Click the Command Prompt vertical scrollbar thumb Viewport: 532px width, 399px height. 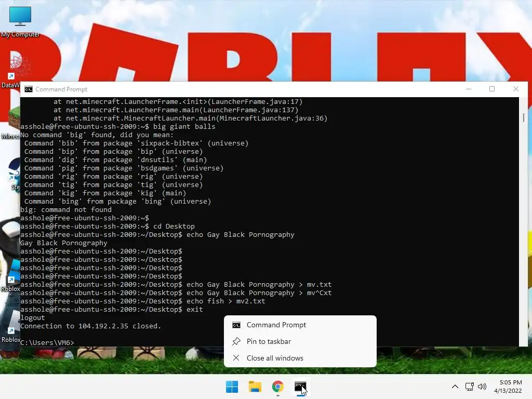click(524, 117)
